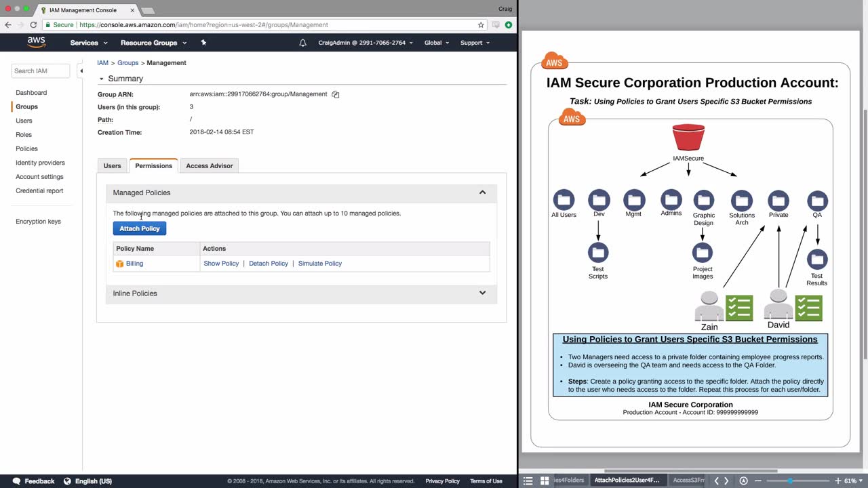Viewport: 868px width, 488px height.
Task: Click the Search IAM field
Action: pos(41,70)
